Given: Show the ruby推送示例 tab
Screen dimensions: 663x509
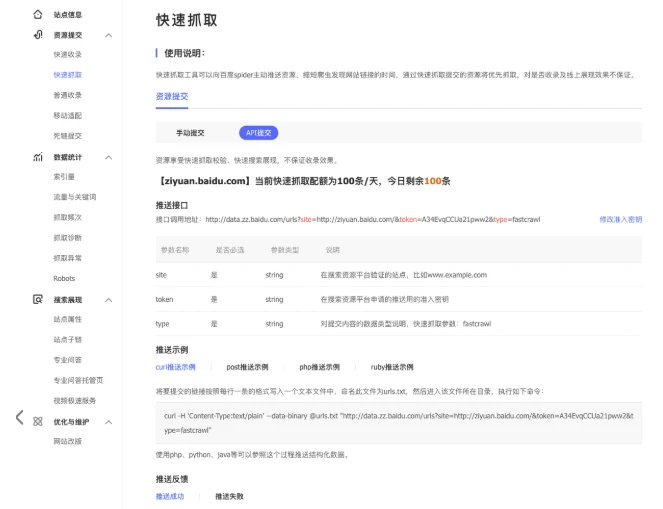Looking at the screenshot, I should [392, 367].
